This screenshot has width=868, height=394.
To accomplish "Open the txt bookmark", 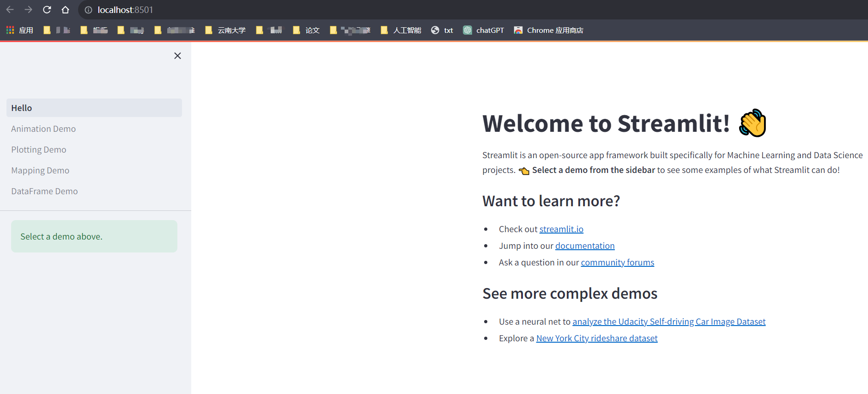I will point(442,30).
